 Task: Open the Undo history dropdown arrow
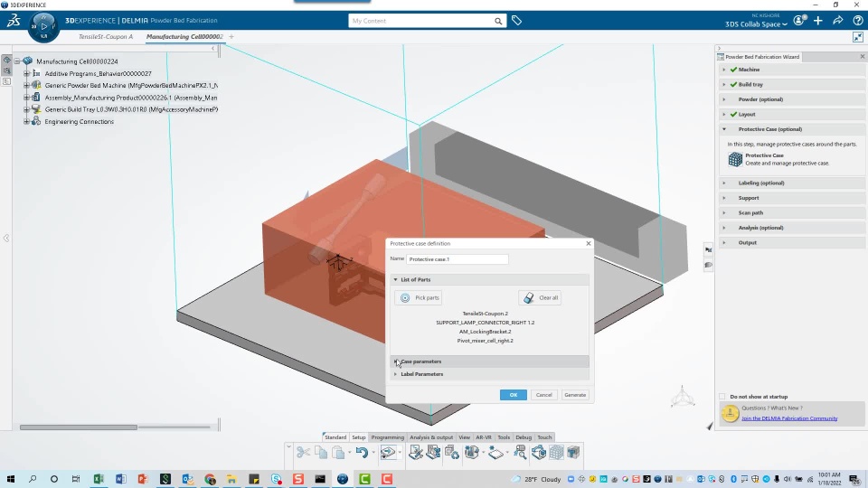[x=373, y=453]
